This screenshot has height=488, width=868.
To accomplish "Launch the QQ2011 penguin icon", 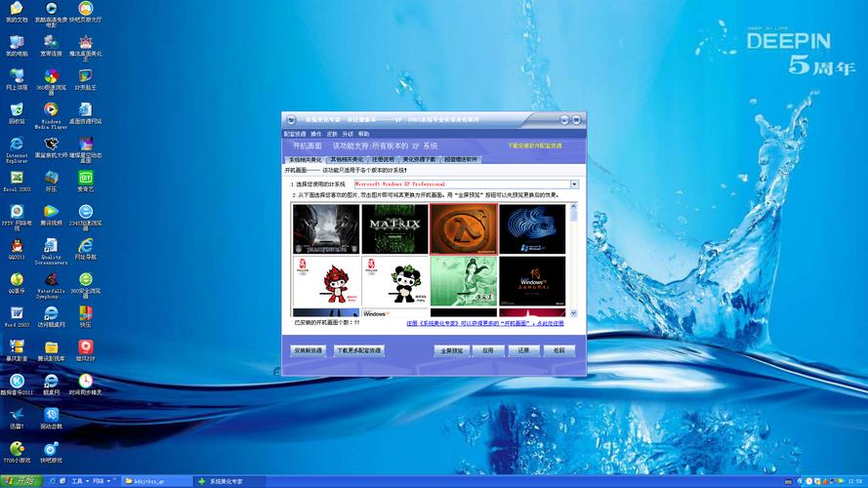I will click(17, 249).
